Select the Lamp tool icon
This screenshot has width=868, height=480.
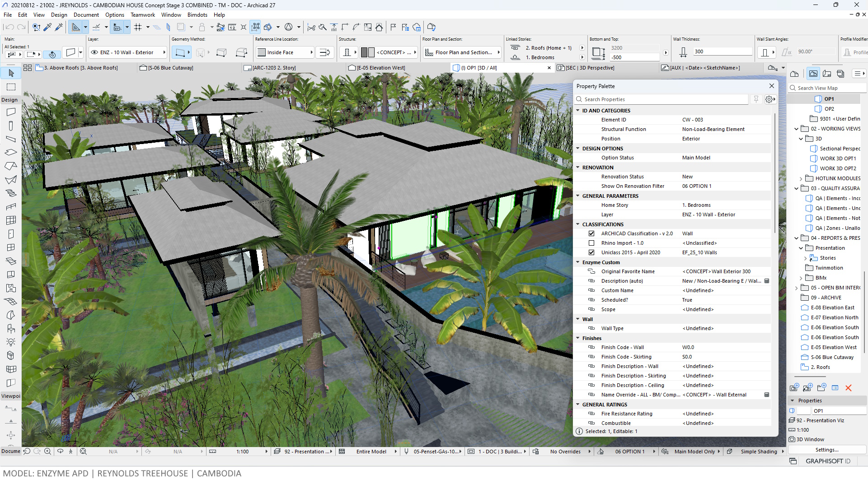point(11,342)
